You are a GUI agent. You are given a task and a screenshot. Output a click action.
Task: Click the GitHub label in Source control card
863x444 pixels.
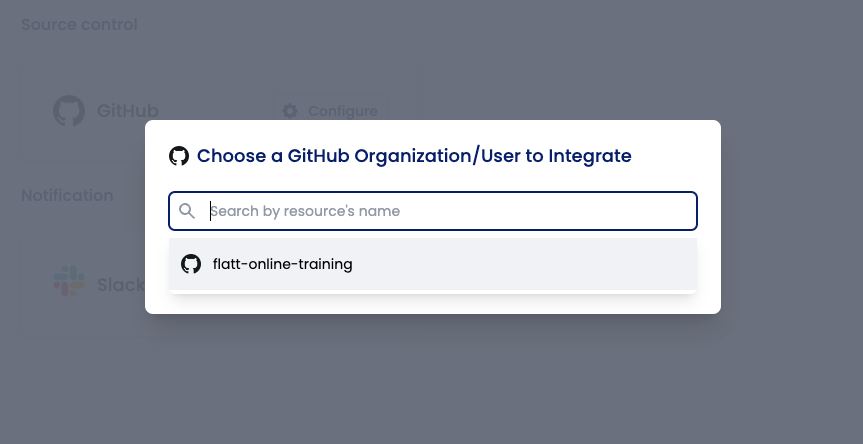pyautogui.click(x=128, y=111)
